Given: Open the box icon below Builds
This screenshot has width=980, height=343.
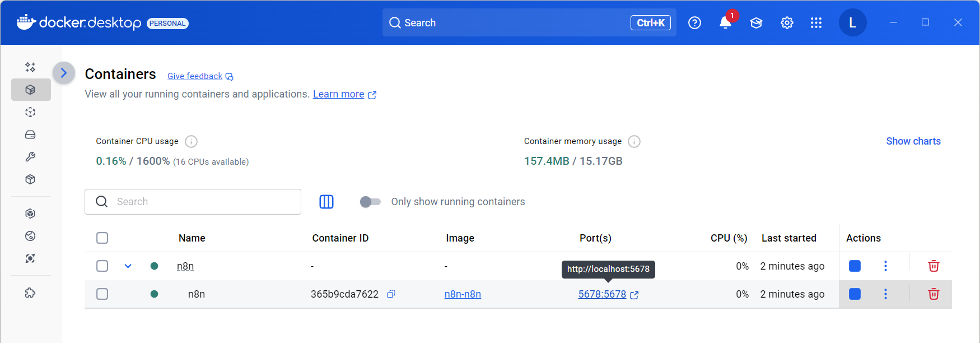Looking at the screenshot, I should pyautogui.click(x=30, y=179).
